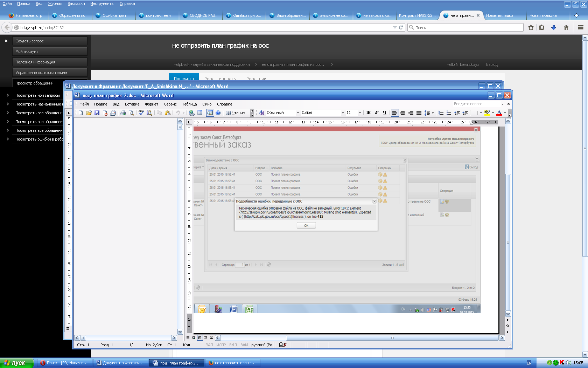Open Word help question mark icon
This screenshot has width=588, height=368.
218,113
